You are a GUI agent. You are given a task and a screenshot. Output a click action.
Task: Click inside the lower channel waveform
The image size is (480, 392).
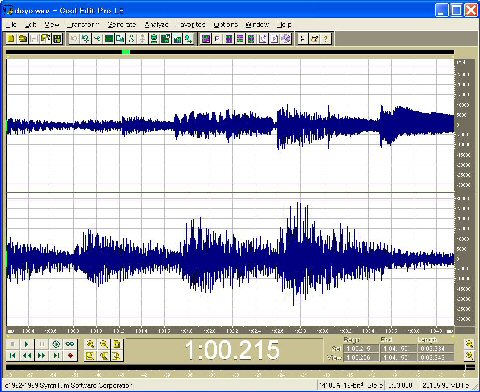pyautogui.click(x=230, y=259)
